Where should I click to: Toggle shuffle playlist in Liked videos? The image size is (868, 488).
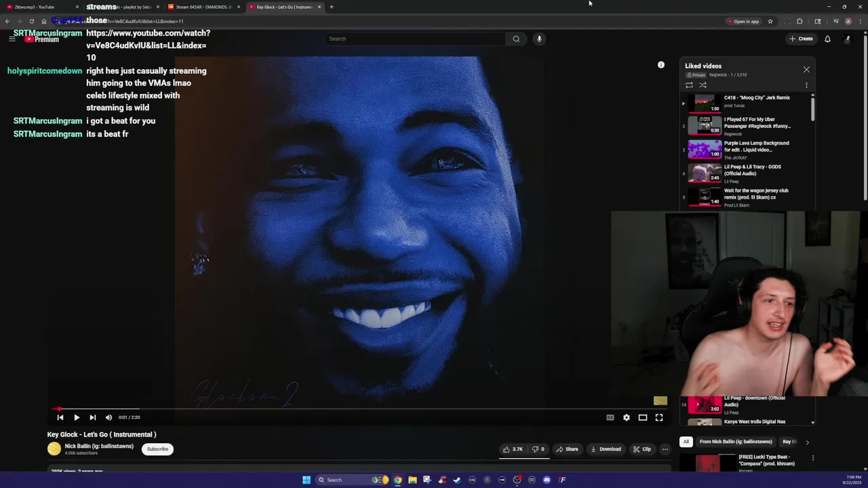click(x=703, y=85)
